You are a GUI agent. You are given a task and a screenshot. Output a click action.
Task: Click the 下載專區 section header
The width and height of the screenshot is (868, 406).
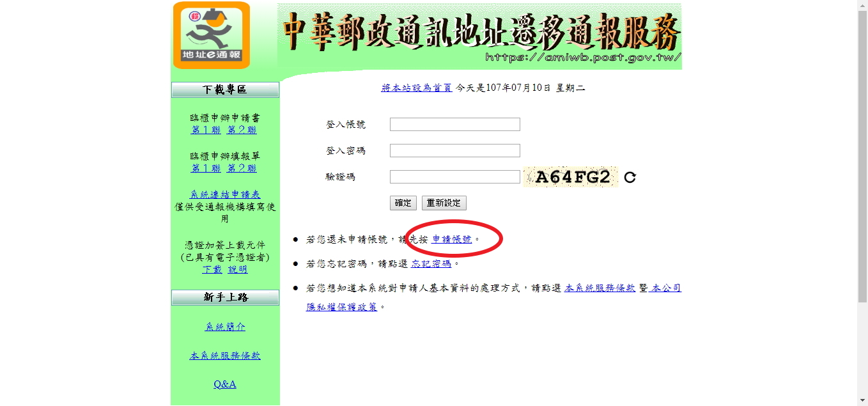pyautogui.click(x=225, y=90)
